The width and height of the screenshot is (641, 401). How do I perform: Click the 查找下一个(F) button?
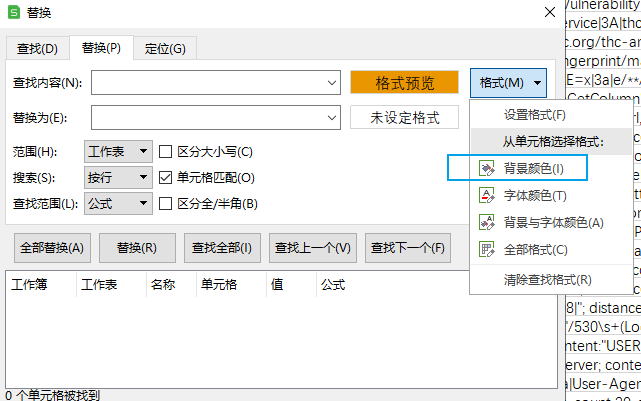pos(408,248)
